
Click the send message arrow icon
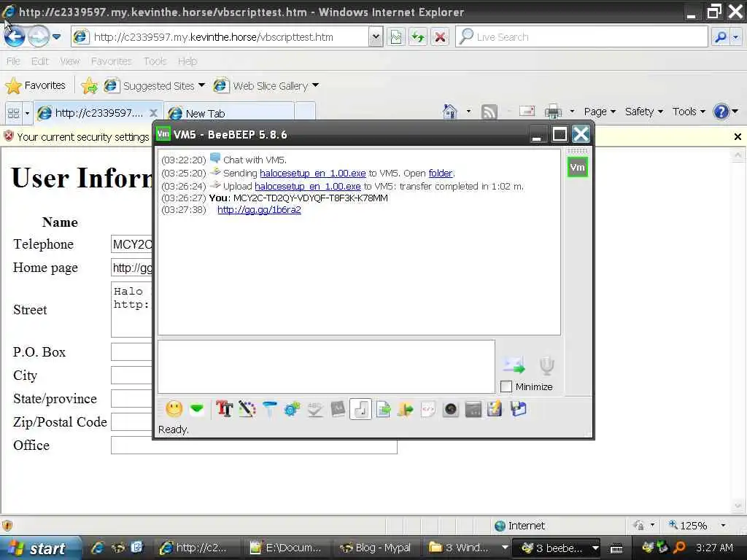point(514,365)
